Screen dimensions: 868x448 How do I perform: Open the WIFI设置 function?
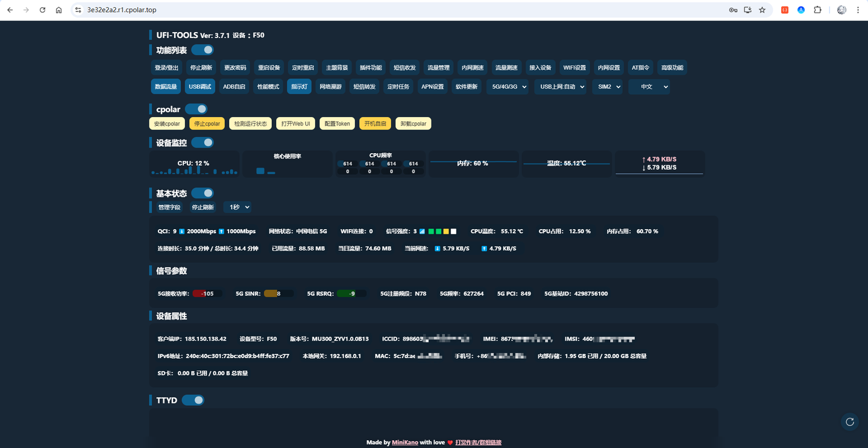click(574, 68)
